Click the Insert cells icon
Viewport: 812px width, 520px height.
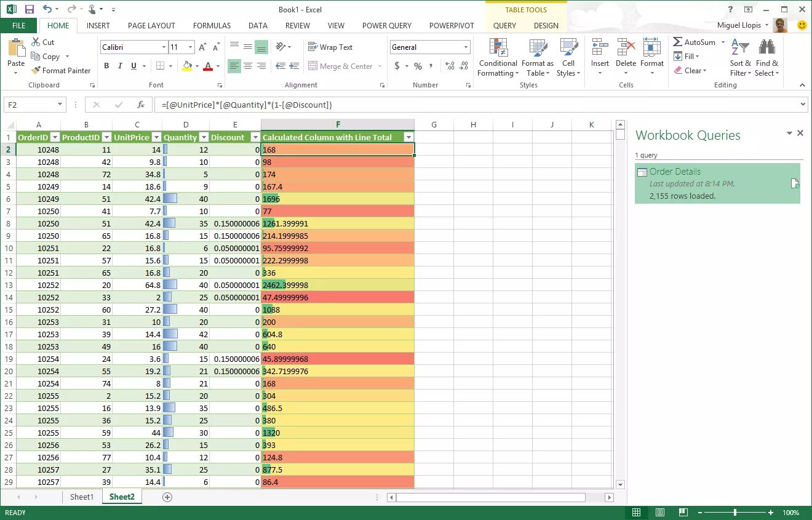pos(600,49)
